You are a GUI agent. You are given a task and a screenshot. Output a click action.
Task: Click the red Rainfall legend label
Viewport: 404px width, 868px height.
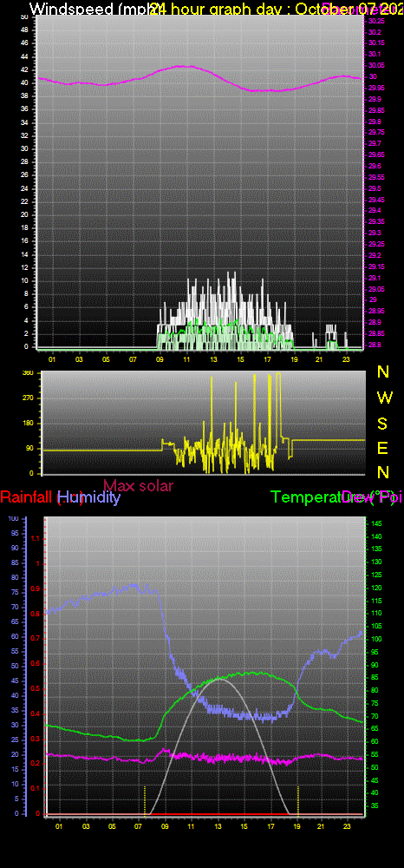click(x=28, y=497)
